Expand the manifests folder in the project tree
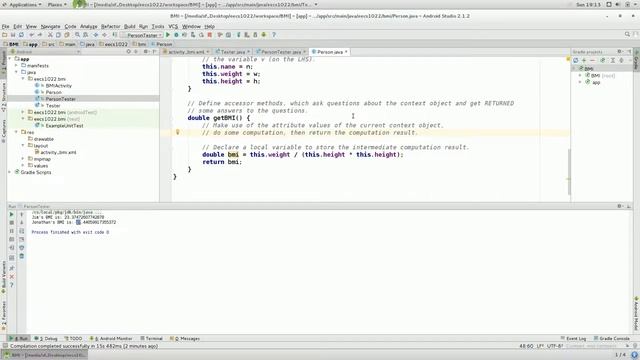The image size is (640, 360). (x=17, y=65)
